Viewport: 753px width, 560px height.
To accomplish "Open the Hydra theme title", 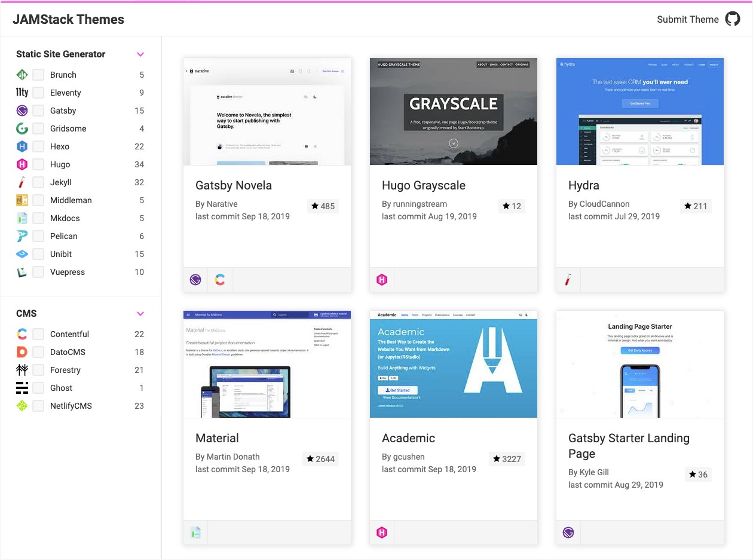I will click(x=584, y=185).
